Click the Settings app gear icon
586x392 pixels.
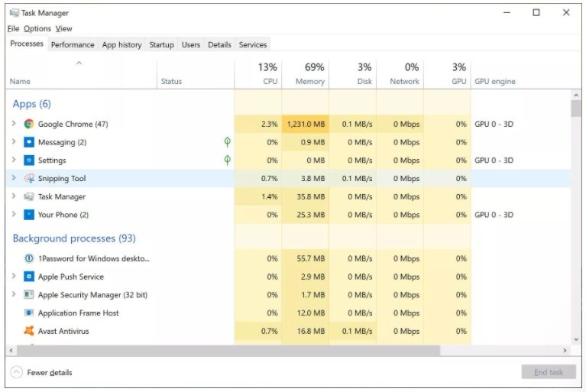click(x=29, y=160)
